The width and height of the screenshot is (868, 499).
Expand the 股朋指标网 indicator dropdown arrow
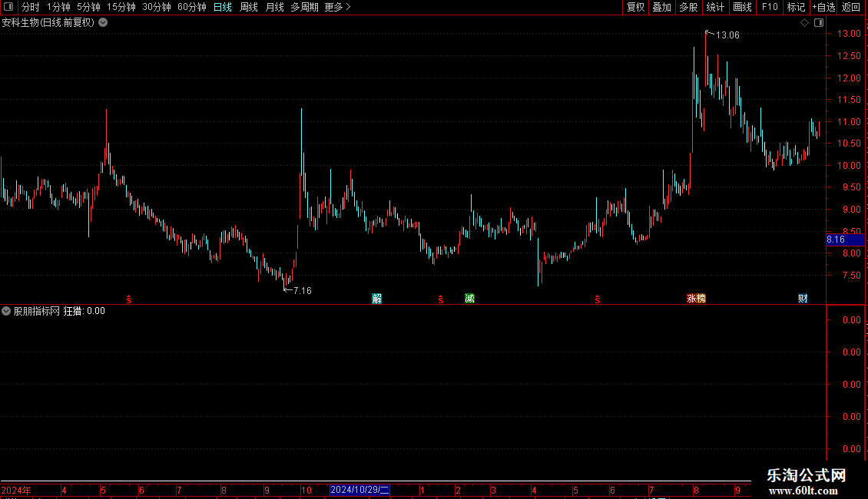click(x=6, y=311)
